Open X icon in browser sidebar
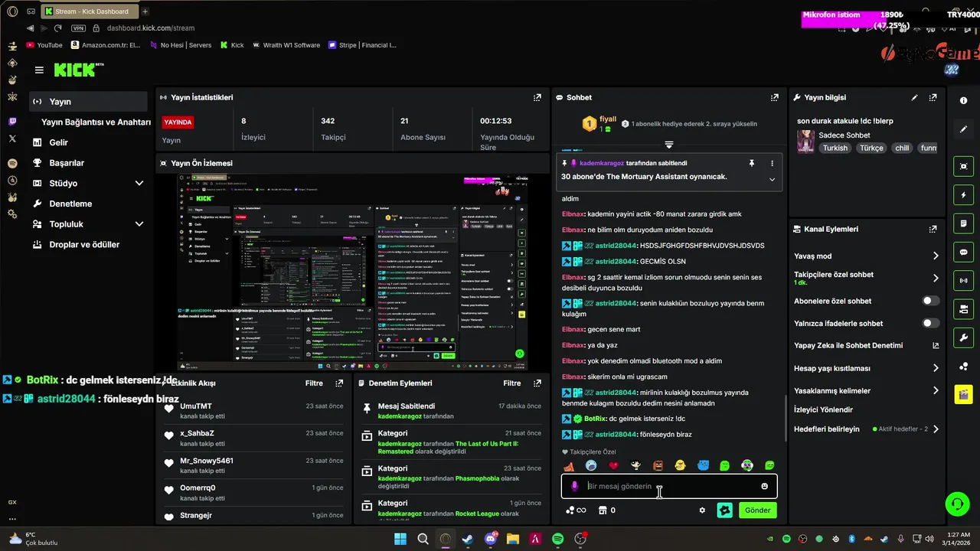The height and width of the screenshot is (551, 980). [12, 139]
